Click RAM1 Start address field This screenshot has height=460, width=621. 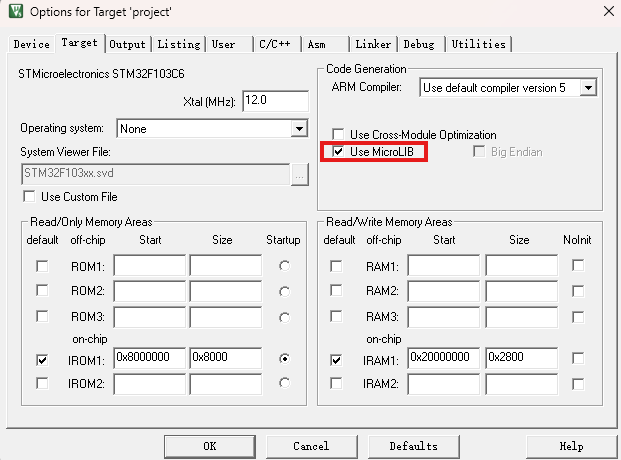click(443, 265)
